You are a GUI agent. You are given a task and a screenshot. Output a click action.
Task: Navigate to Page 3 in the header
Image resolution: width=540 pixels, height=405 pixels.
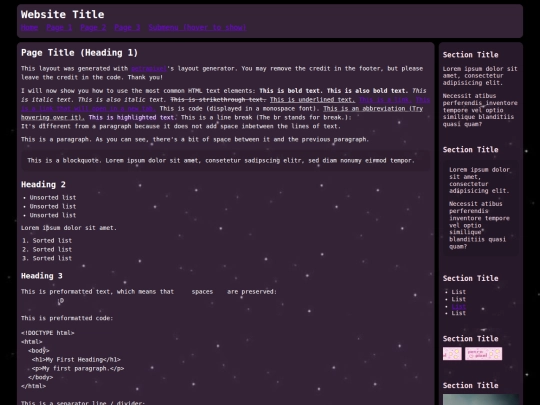click(x=127, y=28)
